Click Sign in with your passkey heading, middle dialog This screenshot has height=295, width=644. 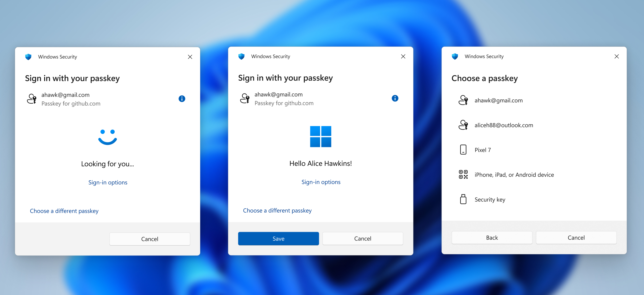click(x=285, y=78)
